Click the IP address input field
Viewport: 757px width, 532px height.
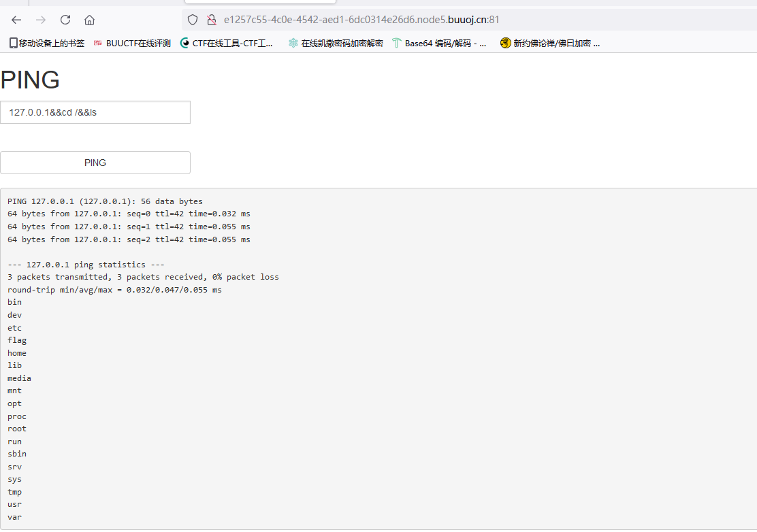95,112
